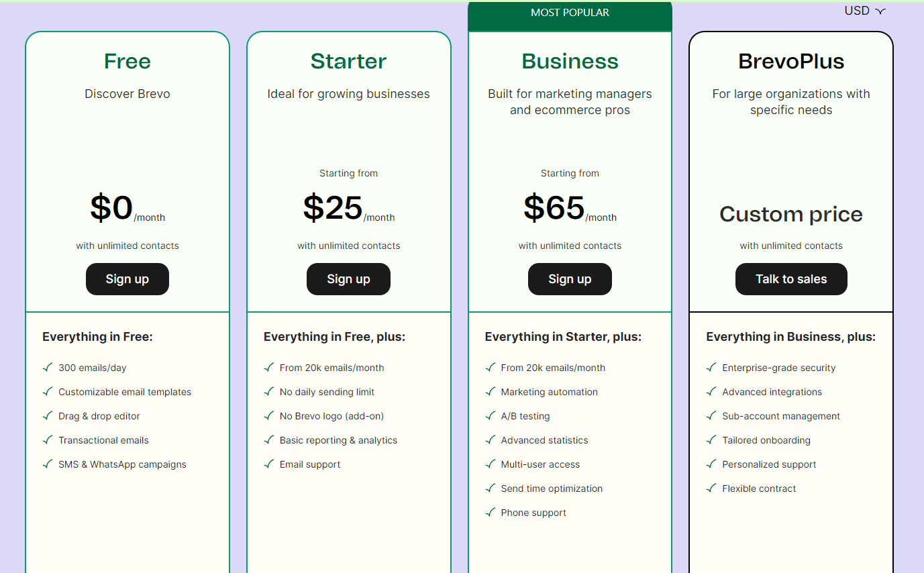Click the checkmark icon beside 300 emails/day
Image resolution: width=924 pixels, height=573 pixels.
pyautogui.click(x=48, y=367)
